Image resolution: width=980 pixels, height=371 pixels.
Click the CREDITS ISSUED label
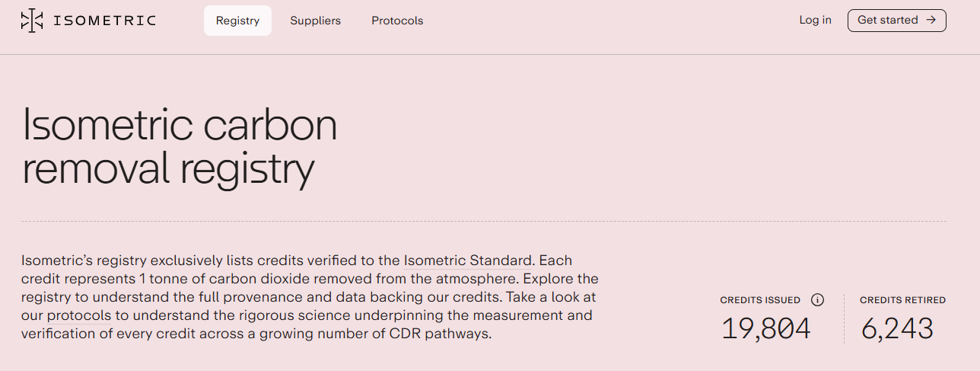tap(760, 300)
